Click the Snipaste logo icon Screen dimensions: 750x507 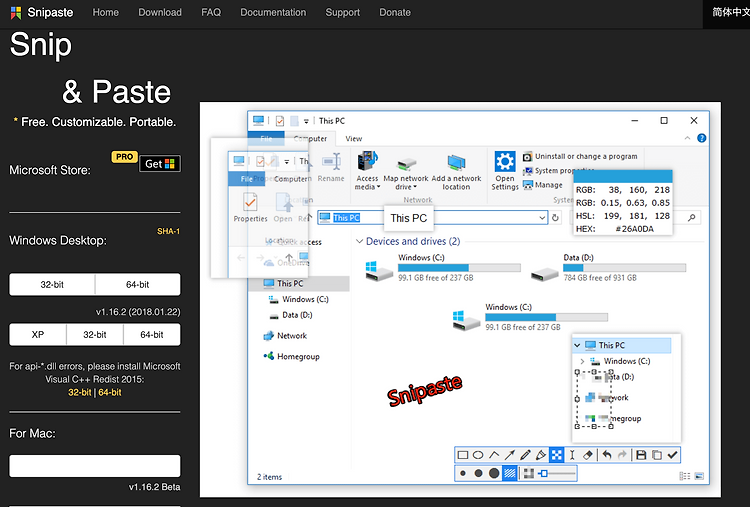tap(16, 12)
